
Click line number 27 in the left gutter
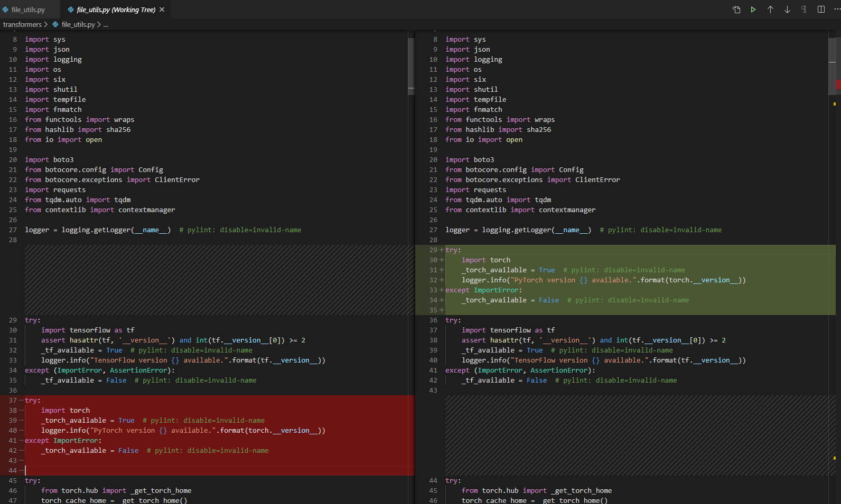13,230
